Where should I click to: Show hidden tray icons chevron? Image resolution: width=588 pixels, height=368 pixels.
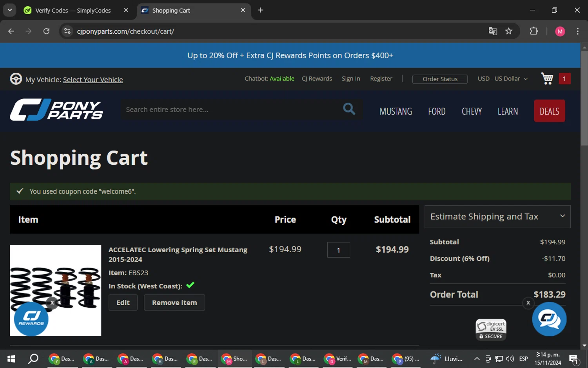[477, 359]
